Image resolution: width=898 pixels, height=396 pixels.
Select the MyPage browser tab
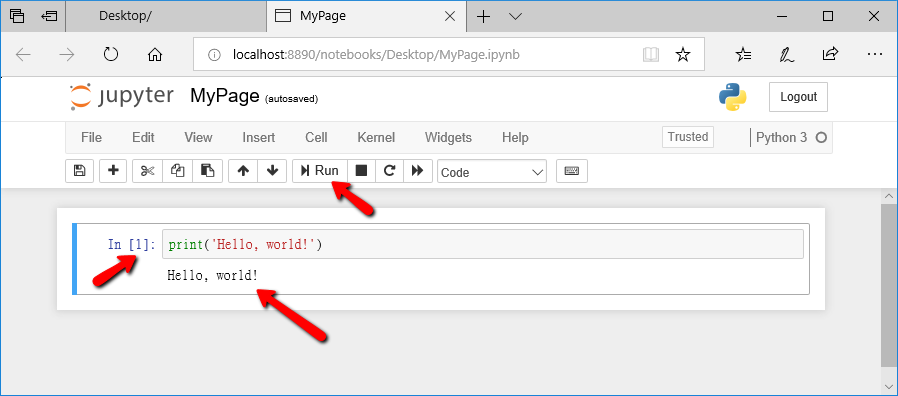pyautogui.click(x=367, y=16)
